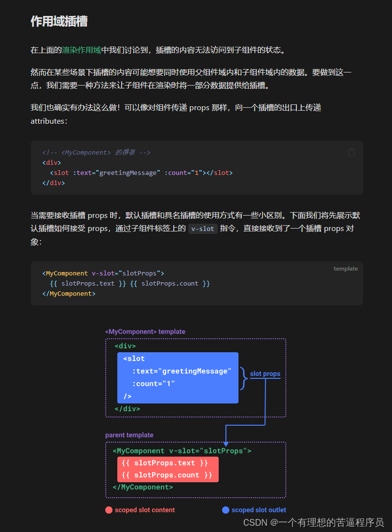Click the blue slot outlet box in the diagram
392x532 pixels.
tap(178, 378)
